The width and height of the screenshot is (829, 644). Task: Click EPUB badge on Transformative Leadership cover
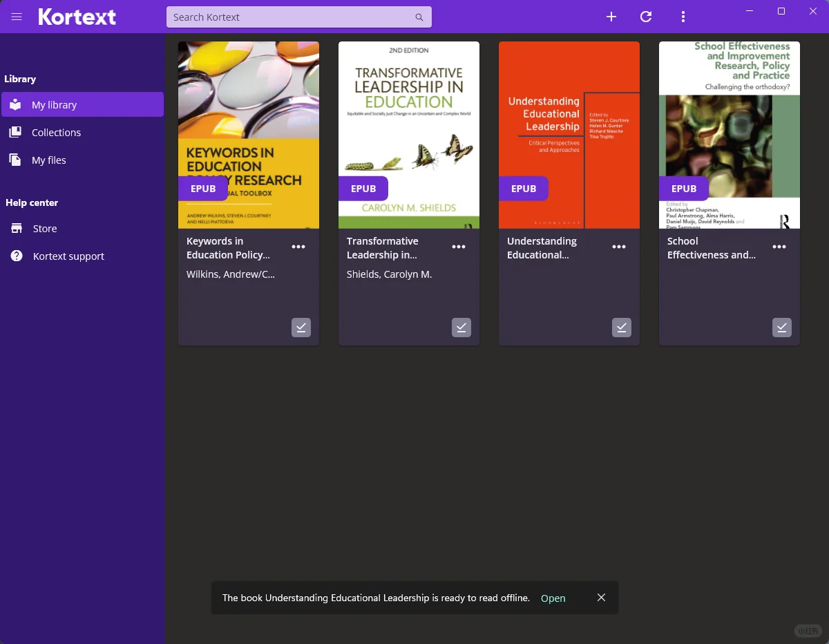click(363, 189)
